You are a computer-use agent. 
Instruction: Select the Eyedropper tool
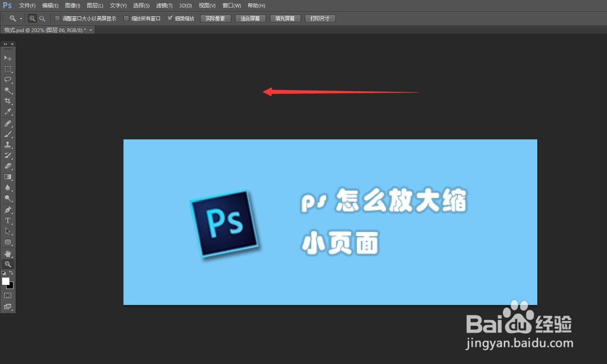[8, 111]
